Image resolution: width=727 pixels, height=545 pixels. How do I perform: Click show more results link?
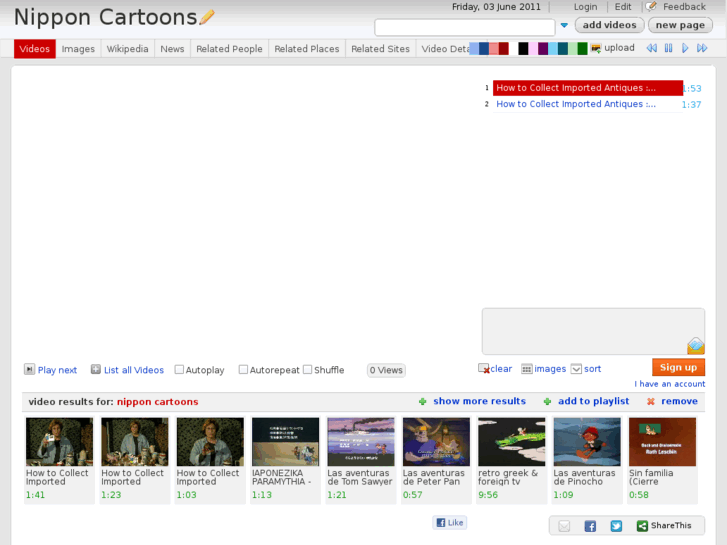click(x=479, y=401)
